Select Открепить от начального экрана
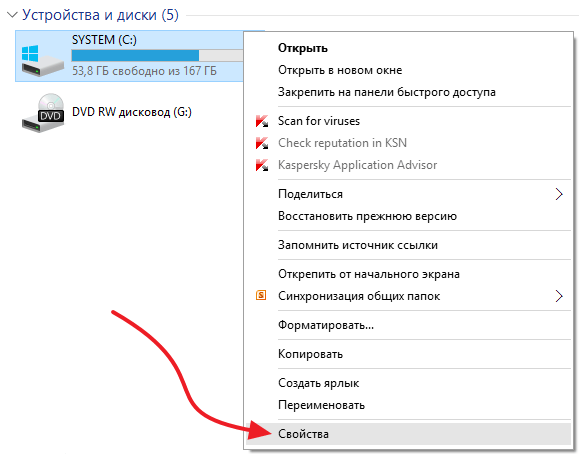The image size is (579, 454). [x=408, y=274]
